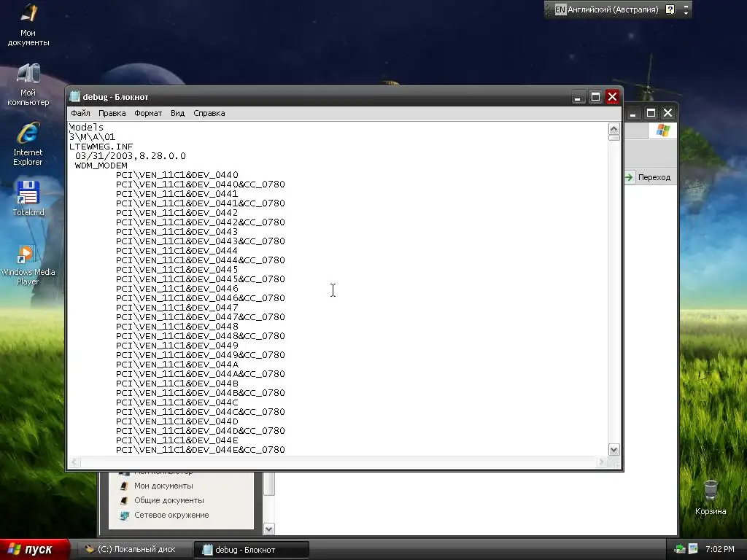Open language bar options arrow
Viewport: 747px width, 560px height.
click(686, 12)
